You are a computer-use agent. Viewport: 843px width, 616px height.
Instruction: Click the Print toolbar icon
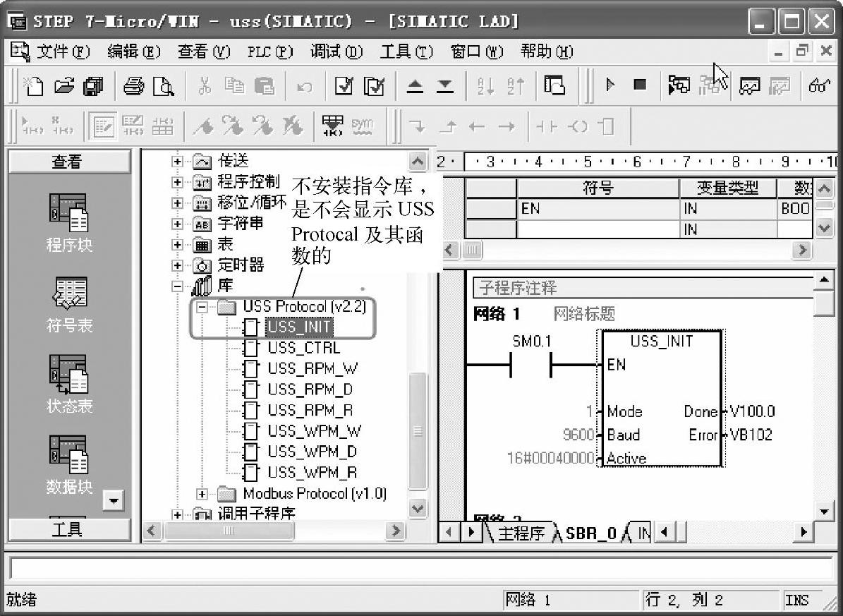click(x=133, y=85)
